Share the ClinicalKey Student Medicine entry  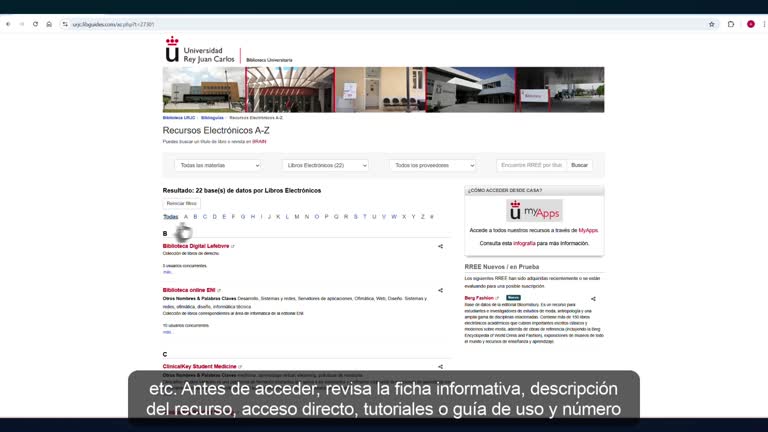coord(440,367)
